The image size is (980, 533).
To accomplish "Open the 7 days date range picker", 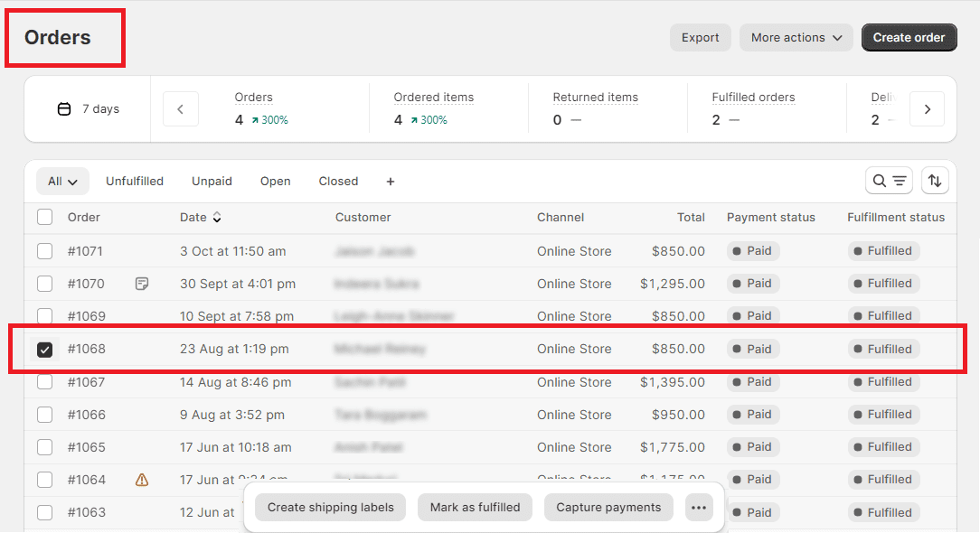I will tap(89, 109).
